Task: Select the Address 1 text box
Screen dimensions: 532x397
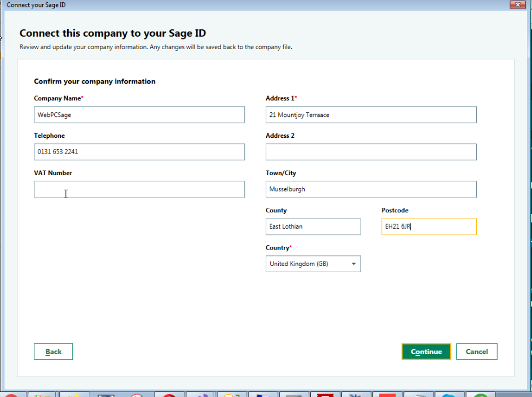Action: tap(371, 115)
